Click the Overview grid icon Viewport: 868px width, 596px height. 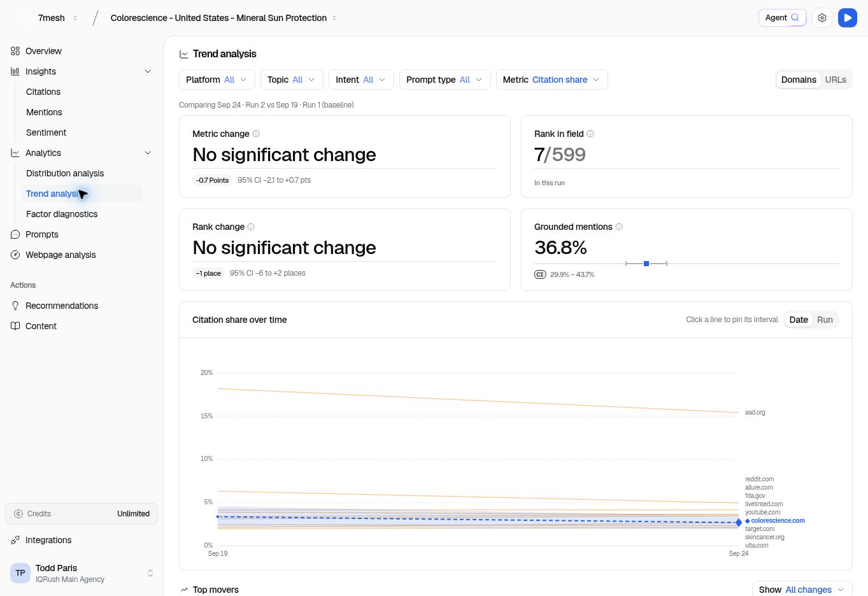tap(15, 51)
